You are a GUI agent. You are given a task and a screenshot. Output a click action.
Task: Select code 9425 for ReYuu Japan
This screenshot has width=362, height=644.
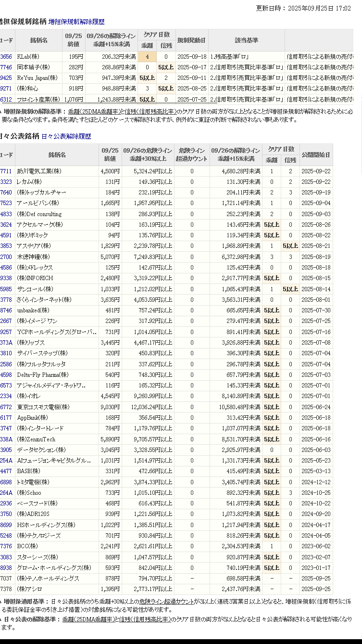coord(6,78)
